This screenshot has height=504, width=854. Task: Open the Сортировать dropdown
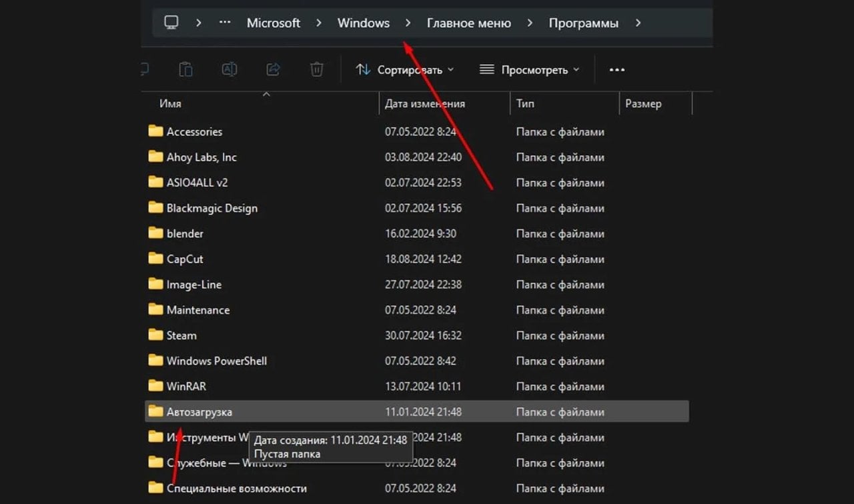coord(404,69)
